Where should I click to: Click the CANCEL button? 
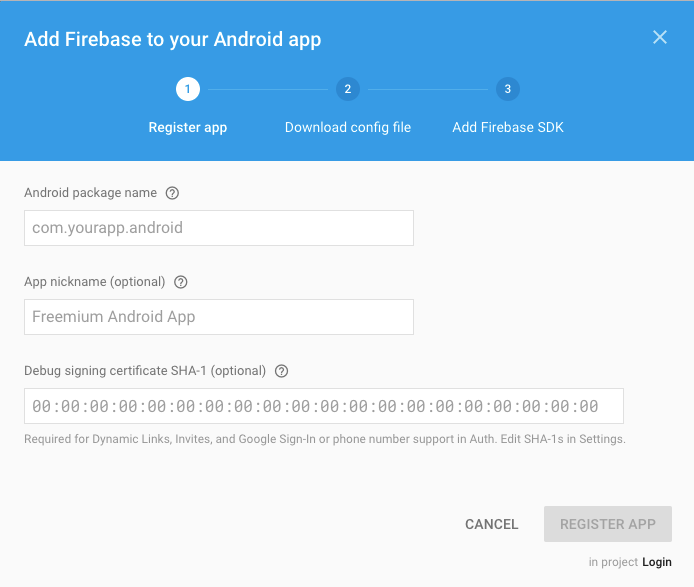pos(491,524)
